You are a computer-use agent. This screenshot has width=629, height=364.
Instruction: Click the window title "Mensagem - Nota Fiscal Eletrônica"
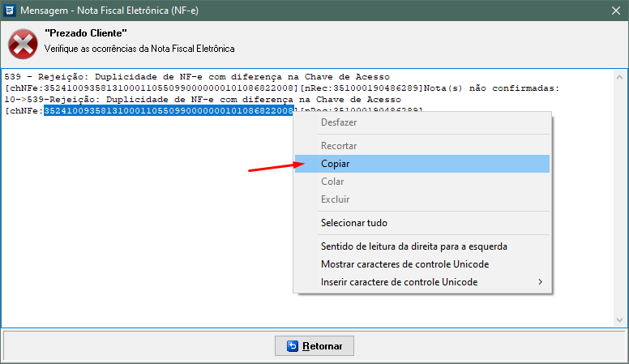pos(116,11)
